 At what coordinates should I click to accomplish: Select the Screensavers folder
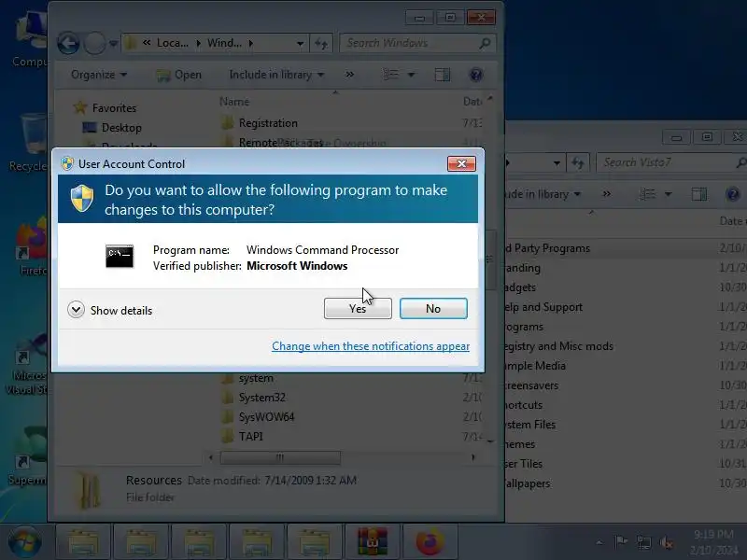point(531,385)
